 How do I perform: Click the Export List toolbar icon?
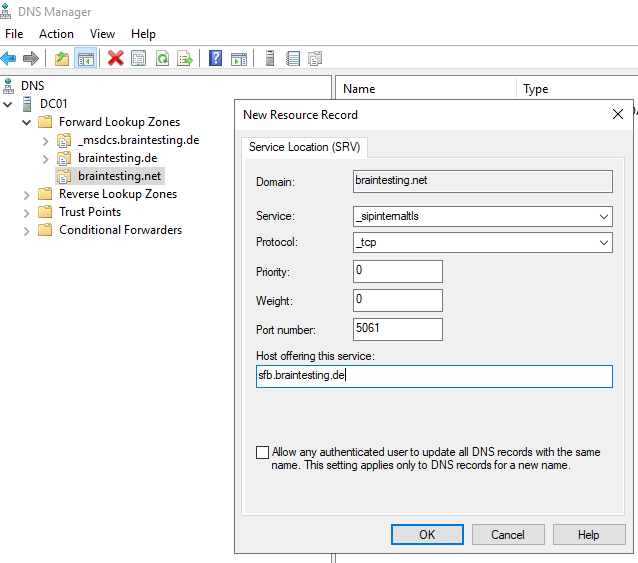(185, 59)
